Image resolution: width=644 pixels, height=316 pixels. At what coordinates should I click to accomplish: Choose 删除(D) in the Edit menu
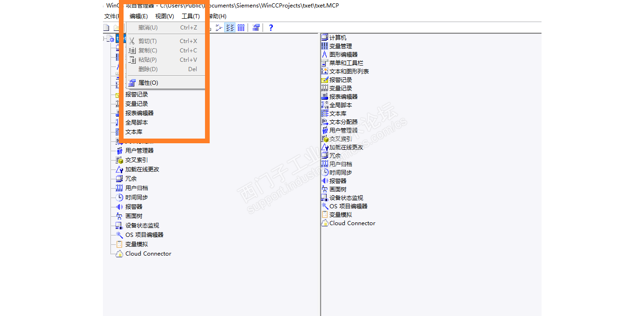166,69
